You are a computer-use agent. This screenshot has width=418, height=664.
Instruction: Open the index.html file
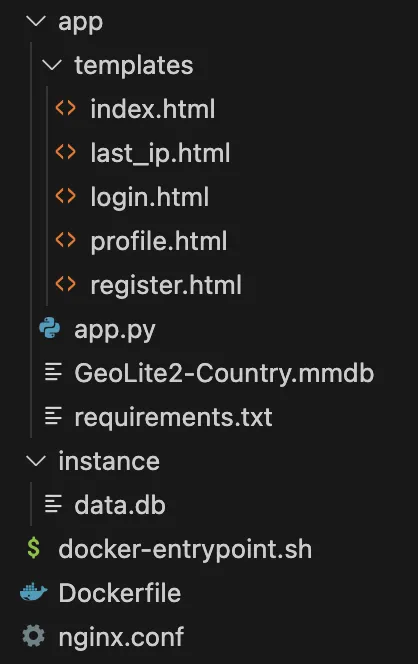click(153, 109)
